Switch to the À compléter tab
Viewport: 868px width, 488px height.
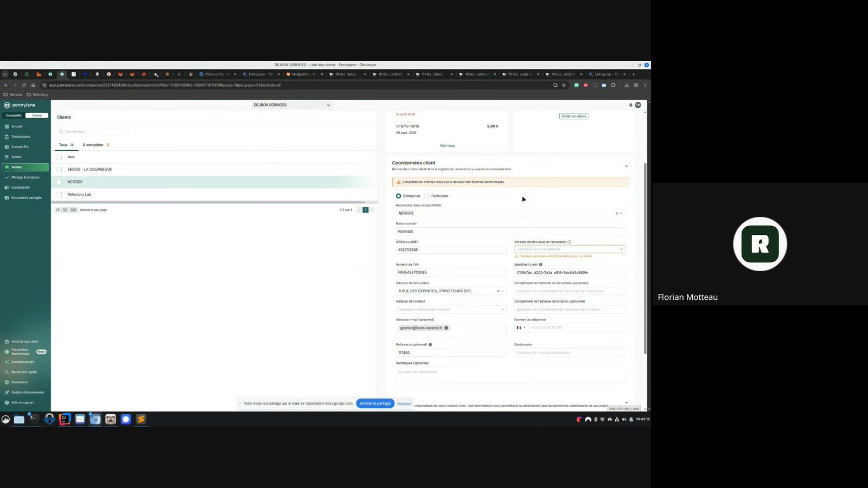[96, 145]
